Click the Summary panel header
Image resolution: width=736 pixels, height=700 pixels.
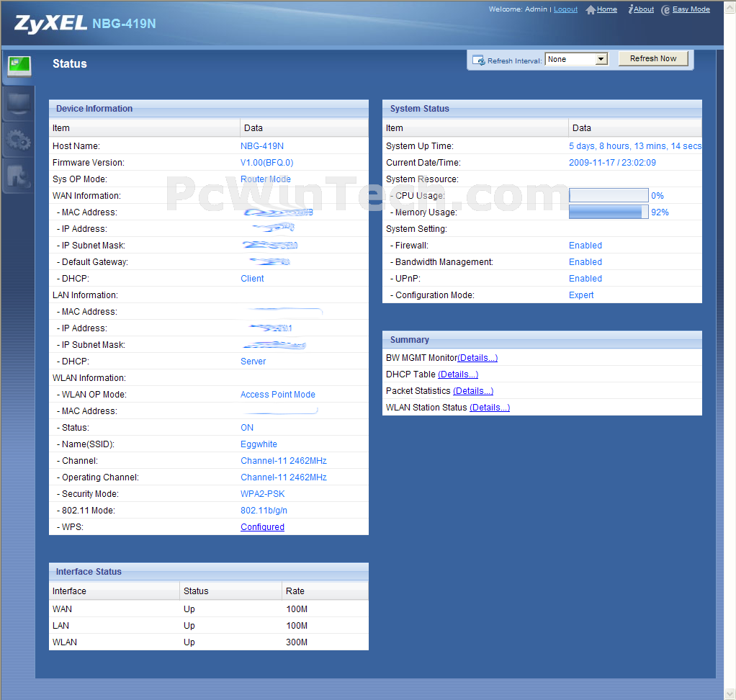[542, 339]
